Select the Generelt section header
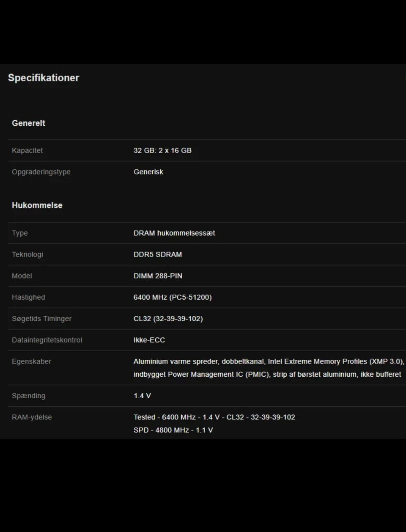 [x=28, y=123]
